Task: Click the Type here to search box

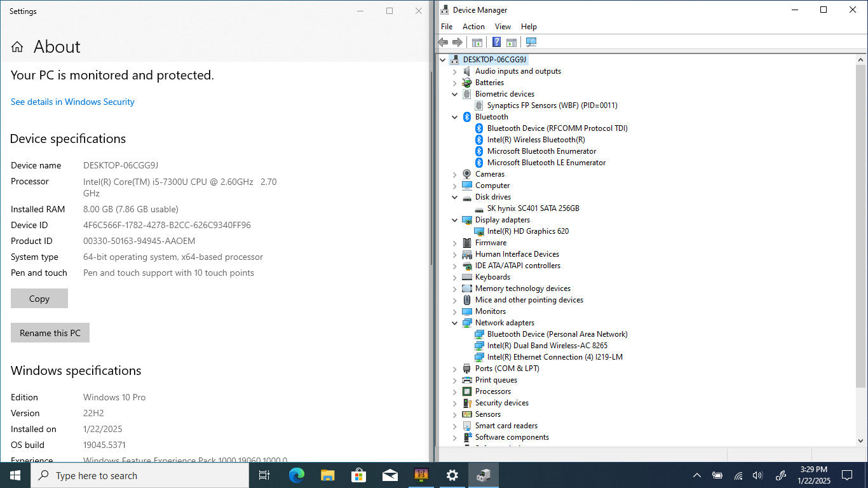Action: click(x=140, y=475)
